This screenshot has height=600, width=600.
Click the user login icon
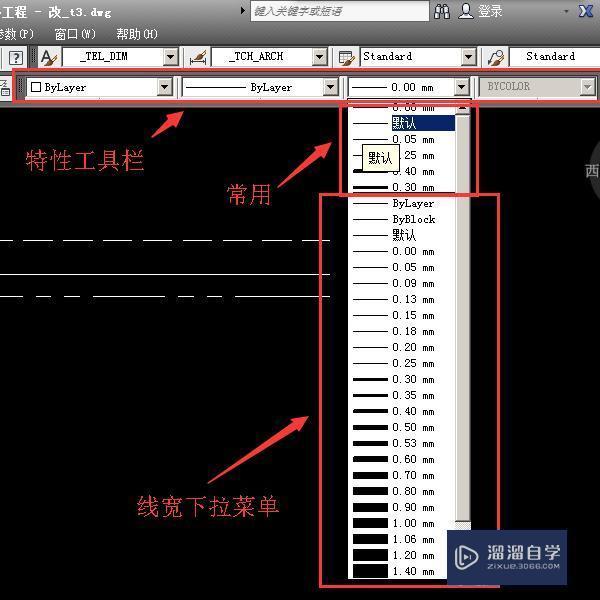[465, 11]
